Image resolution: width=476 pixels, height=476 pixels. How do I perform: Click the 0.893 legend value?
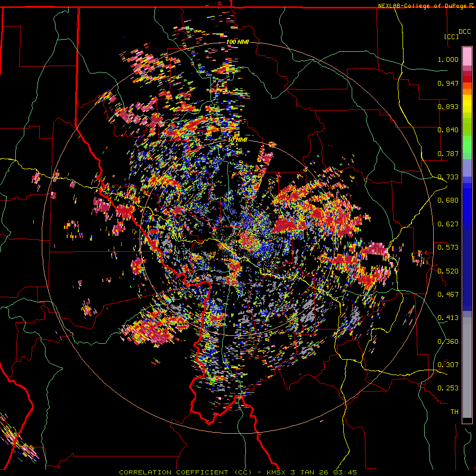(448, 106)
